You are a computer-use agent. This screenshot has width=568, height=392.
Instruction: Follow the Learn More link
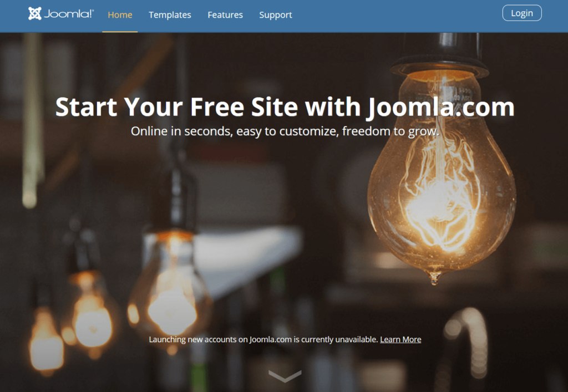(x=400, y=339)
